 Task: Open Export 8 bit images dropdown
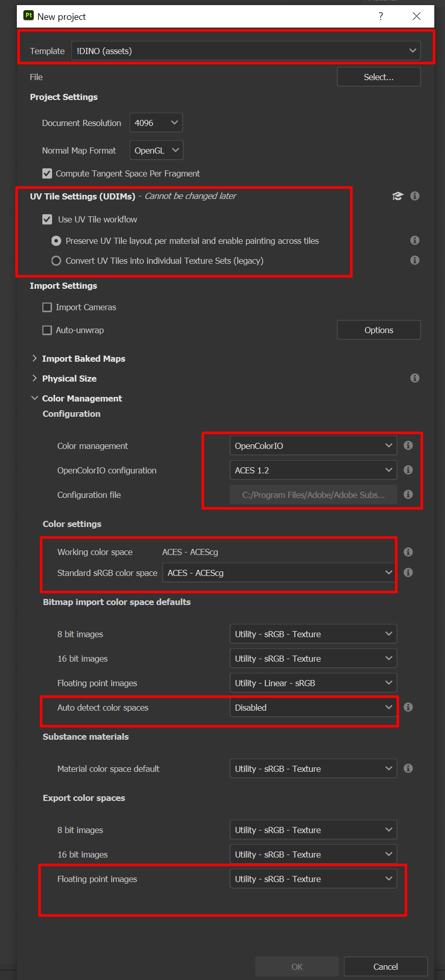pos(313,830)
